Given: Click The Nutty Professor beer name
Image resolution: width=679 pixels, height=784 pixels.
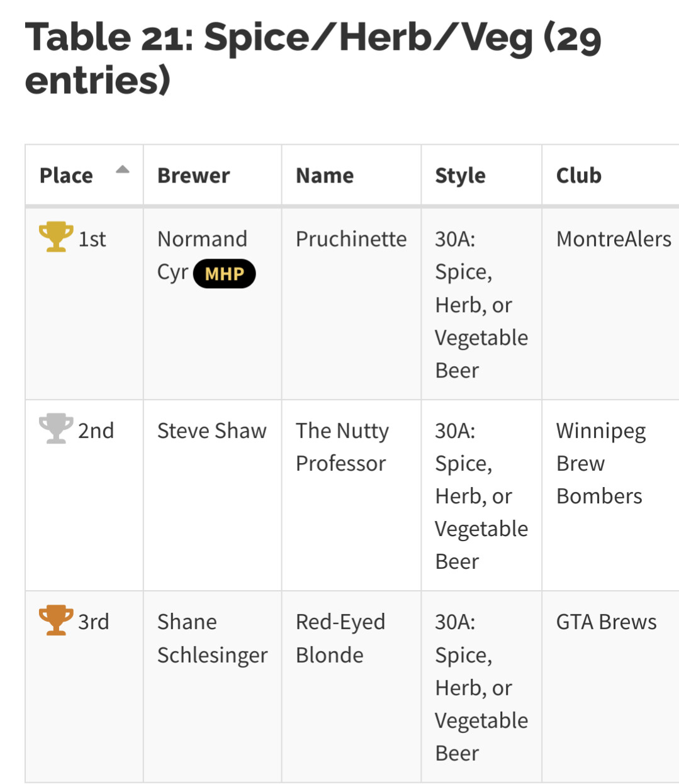Looking at the screenshot, I should (342, 447).
